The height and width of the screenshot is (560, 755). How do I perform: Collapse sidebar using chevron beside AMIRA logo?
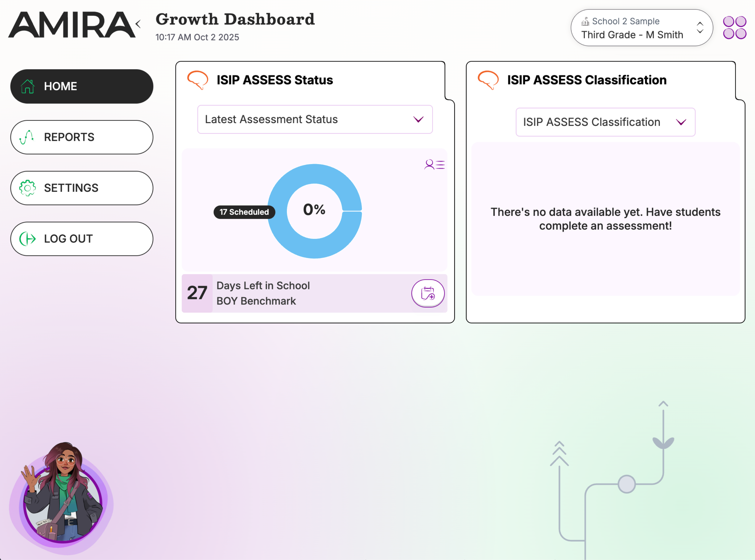(138, 24)
